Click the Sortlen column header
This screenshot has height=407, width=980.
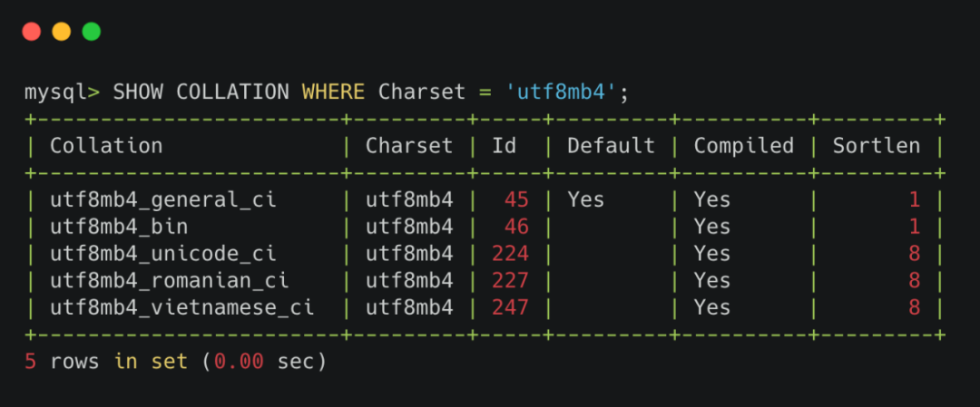point(876,146)
